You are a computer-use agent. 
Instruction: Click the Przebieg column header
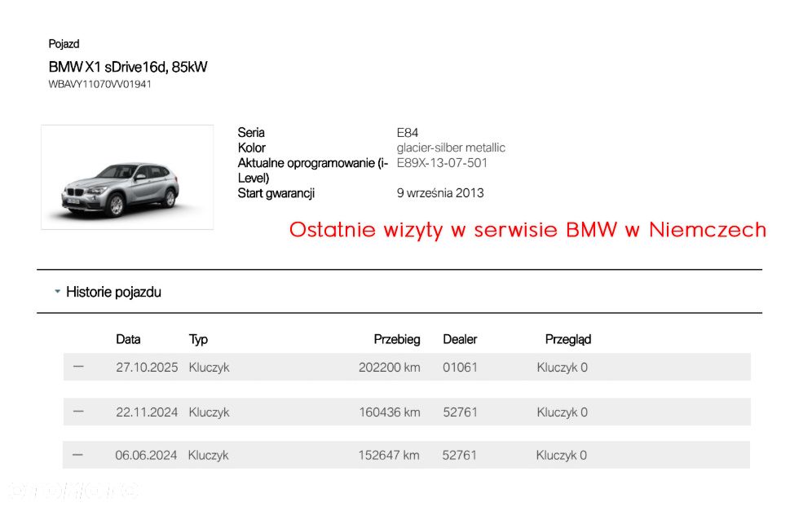point(397,339)
